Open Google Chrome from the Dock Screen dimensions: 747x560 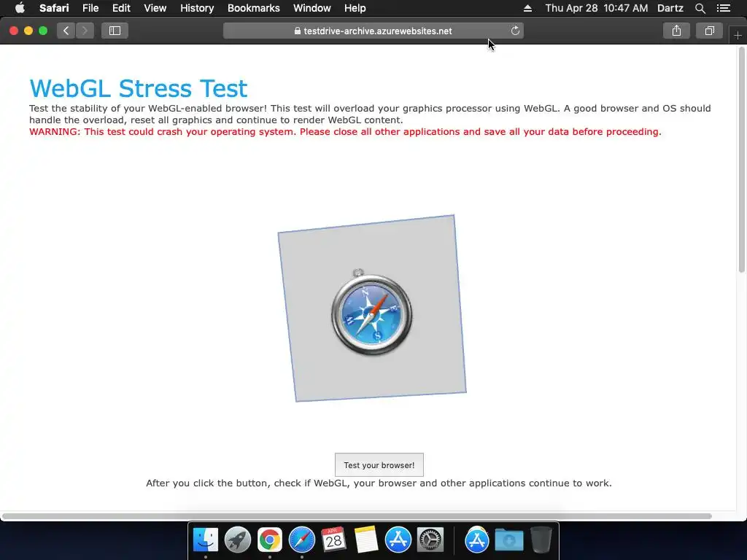pyautogui.click(x=270, y=540)
